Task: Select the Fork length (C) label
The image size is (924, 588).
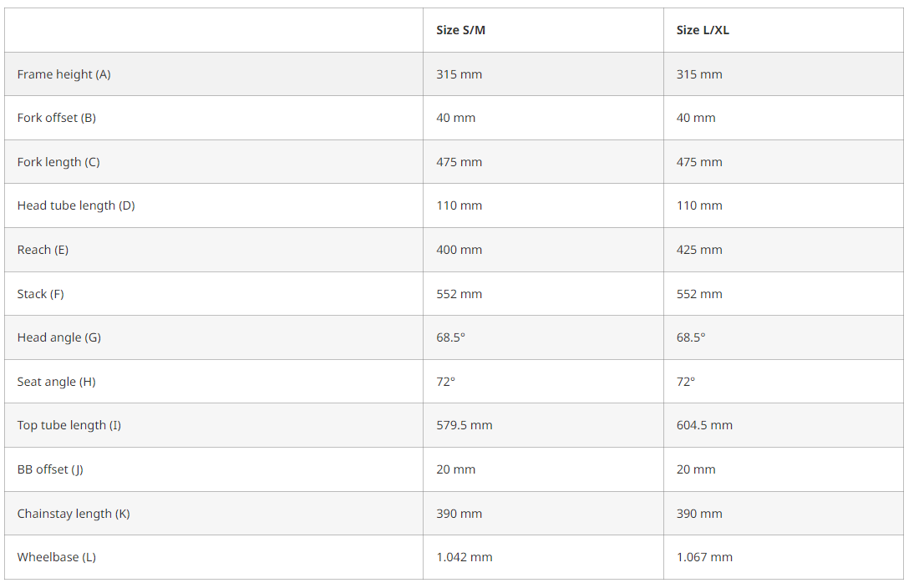Action: [x=58, y=162]
